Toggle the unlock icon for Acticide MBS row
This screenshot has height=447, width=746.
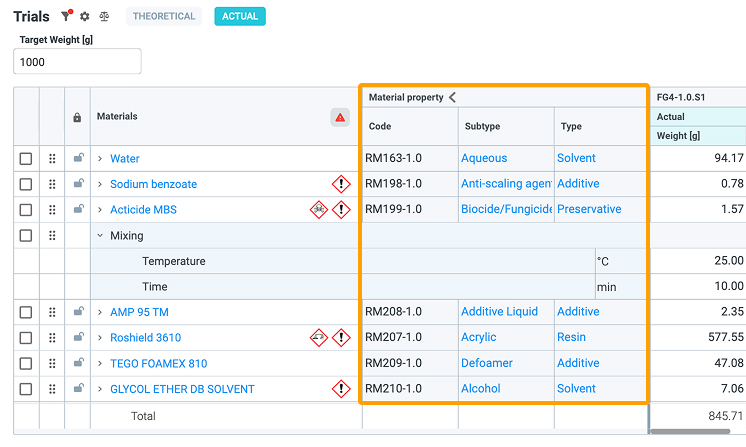pyautogui.click(x=79, y=209)
